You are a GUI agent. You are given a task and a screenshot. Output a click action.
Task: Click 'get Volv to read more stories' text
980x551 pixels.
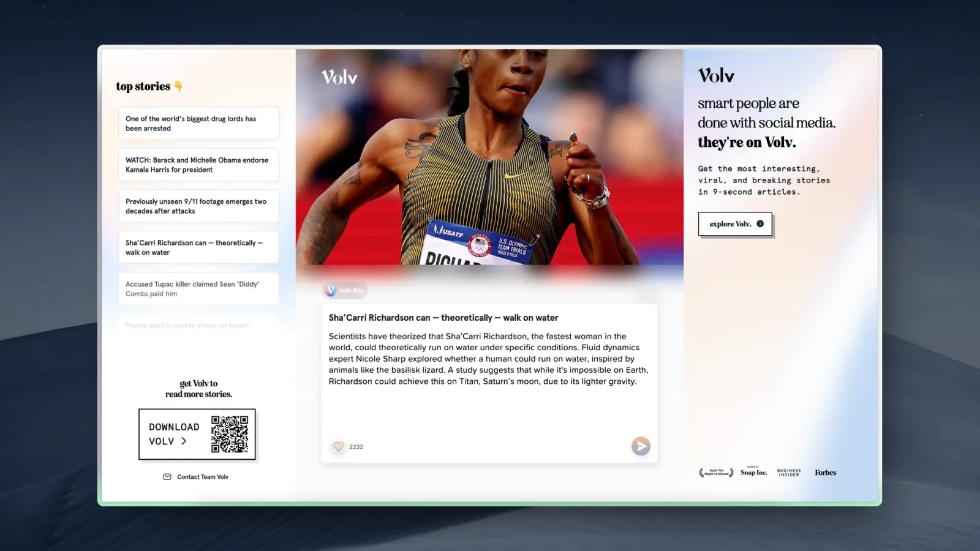click(198, 389)
